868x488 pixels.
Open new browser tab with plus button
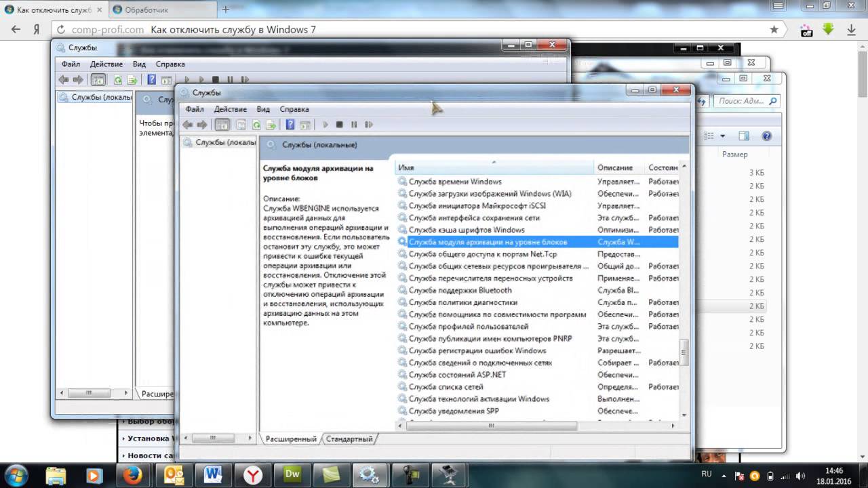[x=226, y=9]
